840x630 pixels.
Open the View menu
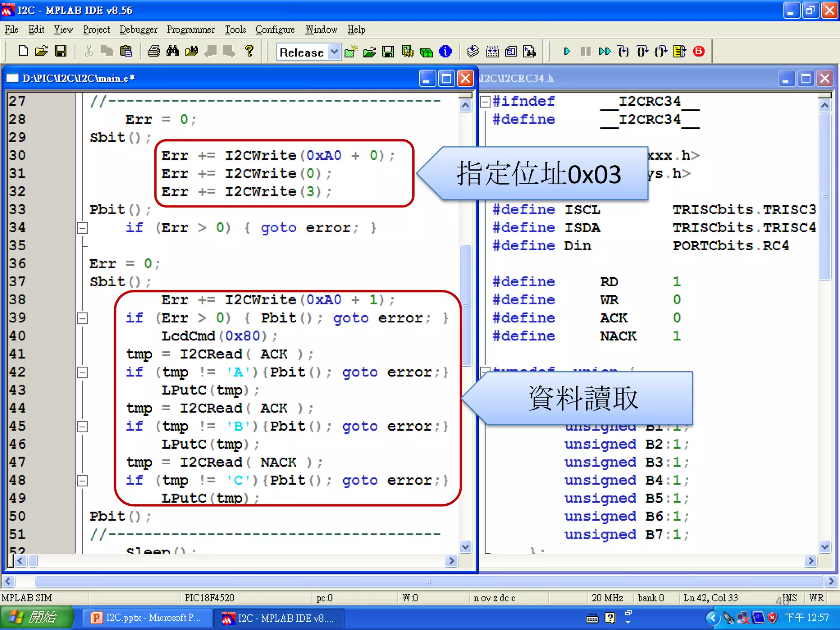tap(63, 30)
